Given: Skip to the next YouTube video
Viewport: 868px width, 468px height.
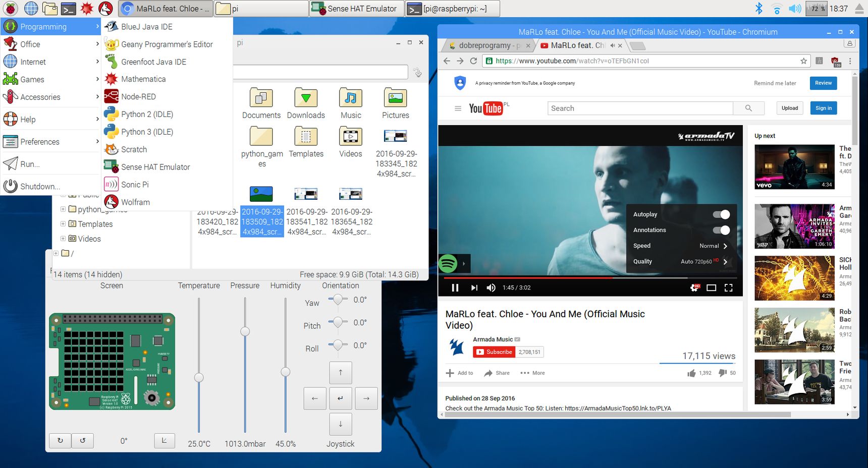Looking at the screenshot, I should click(474, 287).
